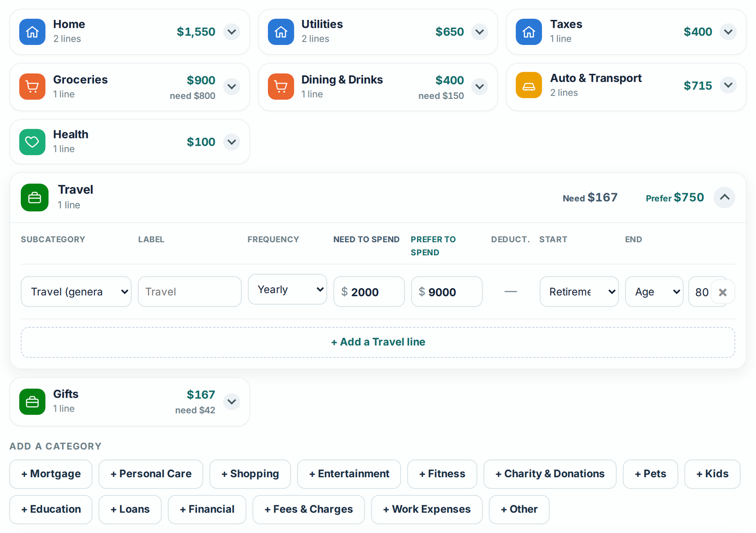Click the Dining & Drinks cart icon
Screen dimensions: 756x533
tap(281, 87)
